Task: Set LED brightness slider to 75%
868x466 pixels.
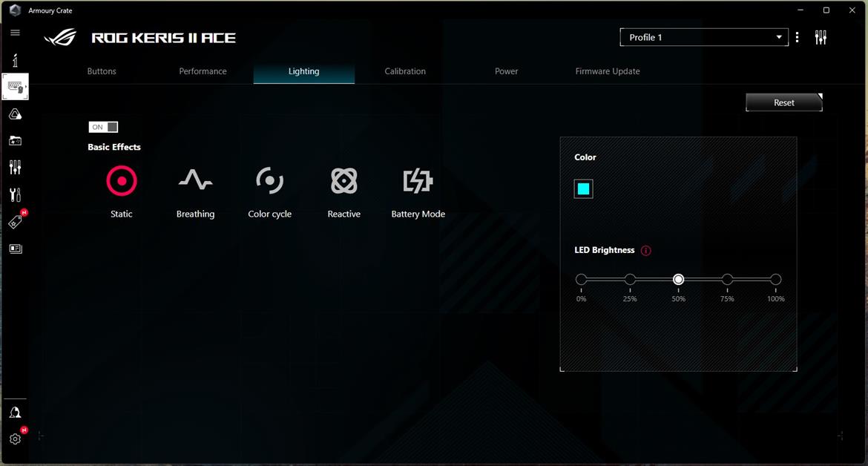Action: pos(727,280)
